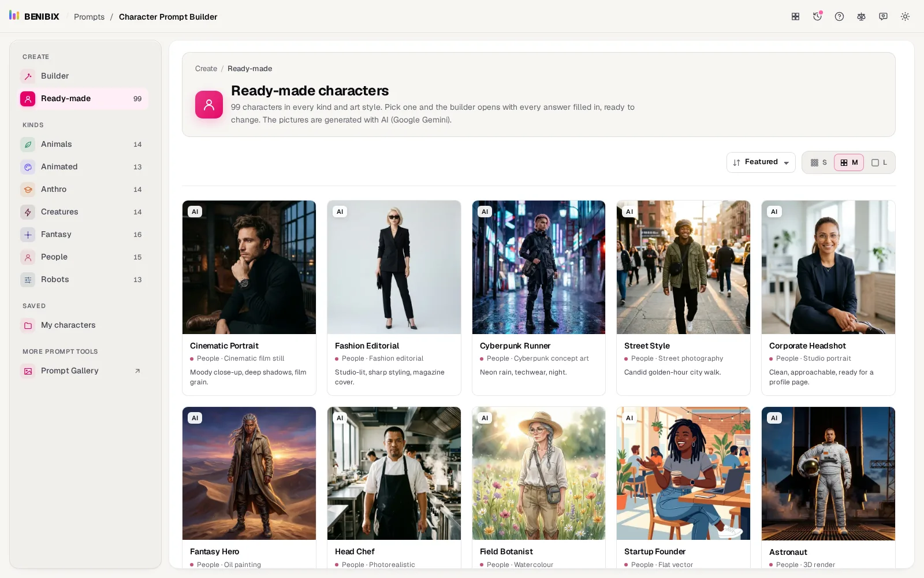Select the Robots kind in sidebar

tap(84, 279)
